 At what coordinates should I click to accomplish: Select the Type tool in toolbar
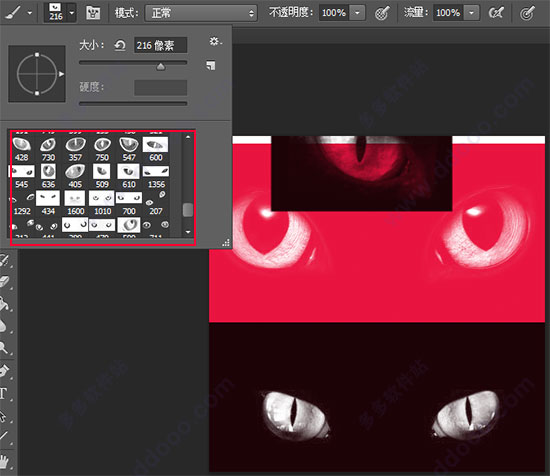pos(4,394)
